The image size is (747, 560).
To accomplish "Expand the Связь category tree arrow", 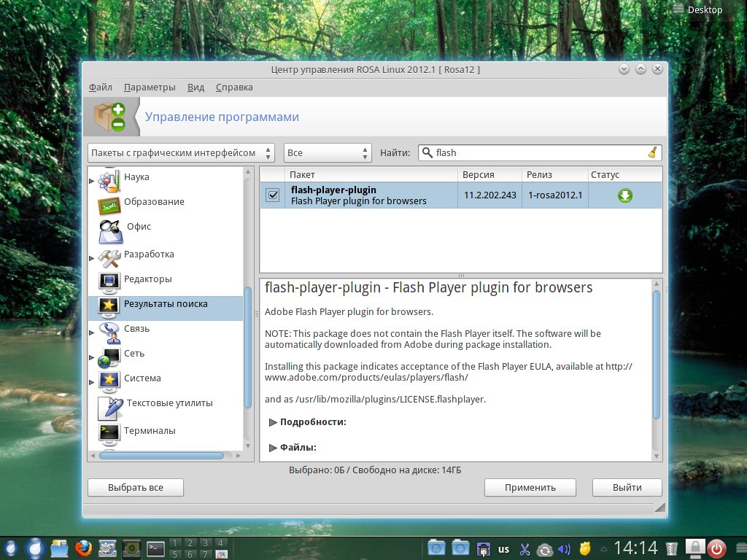I will tap(91, 332).
